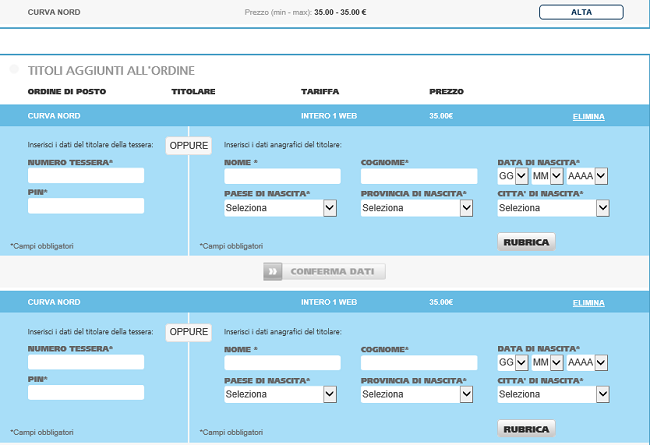Click the TARIFFA column header
650x445 pixels.
tap(320, 92)
